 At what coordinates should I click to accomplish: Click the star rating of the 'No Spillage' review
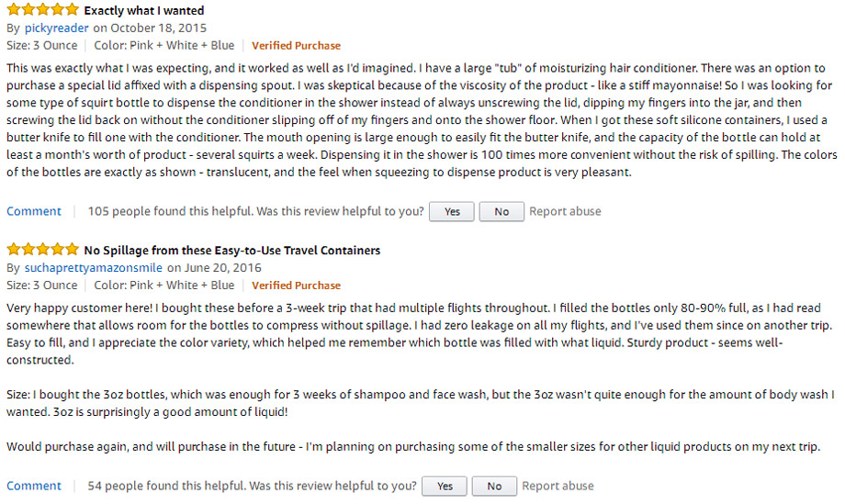click(x=42, y=250)
